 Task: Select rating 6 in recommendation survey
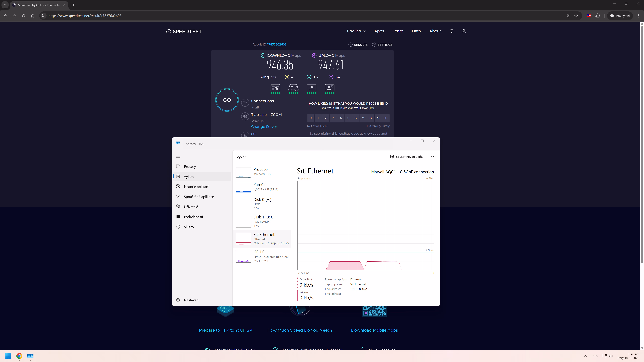tap(355, 118)
